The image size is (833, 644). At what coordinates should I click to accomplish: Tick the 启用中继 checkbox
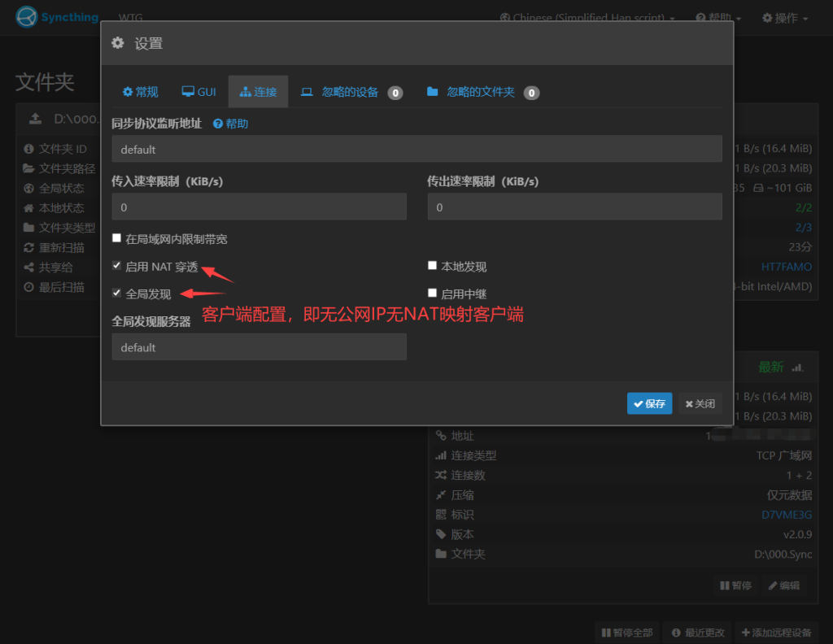pyautogui.click(x=433, y=293)
